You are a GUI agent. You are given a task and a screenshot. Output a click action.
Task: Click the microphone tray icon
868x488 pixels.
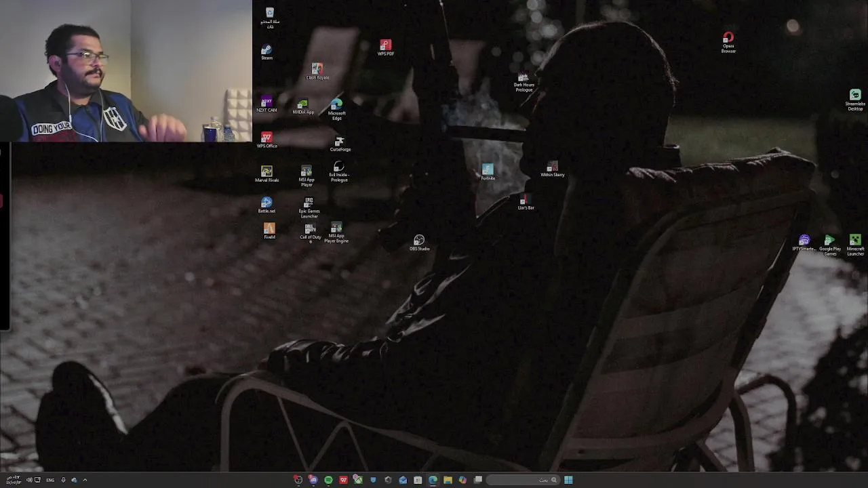63,480
